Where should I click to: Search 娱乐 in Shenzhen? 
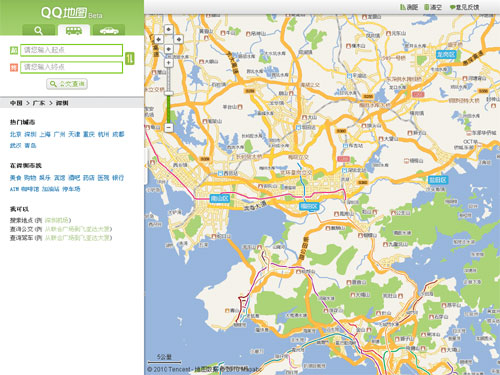[x=45, y=178]
